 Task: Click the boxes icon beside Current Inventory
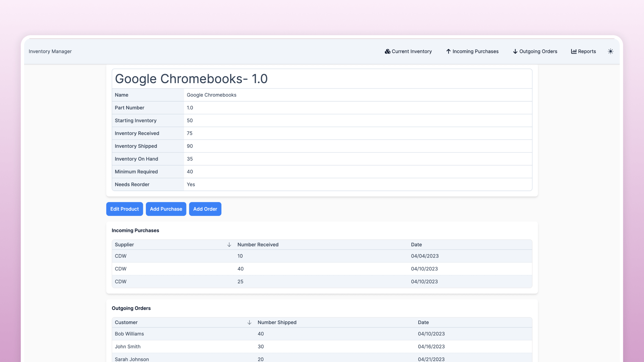click(x=387, y=51)
